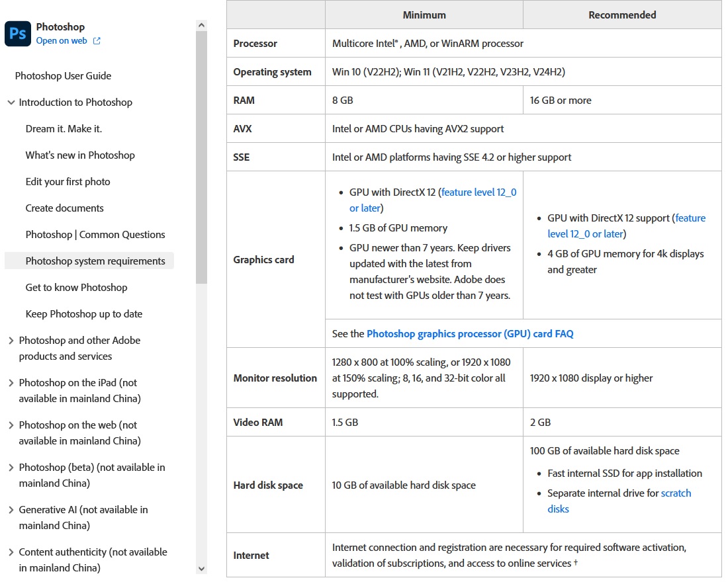Click '10 GB of available hard disk space'

pyautogui.click(x=404, y=485)
